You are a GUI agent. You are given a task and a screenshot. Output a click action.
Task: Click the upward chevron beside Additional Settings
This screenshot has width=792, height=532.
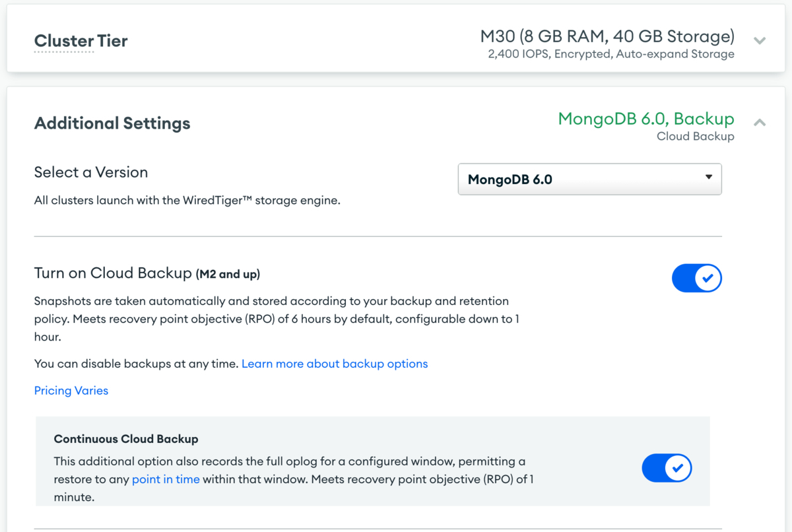759,122
